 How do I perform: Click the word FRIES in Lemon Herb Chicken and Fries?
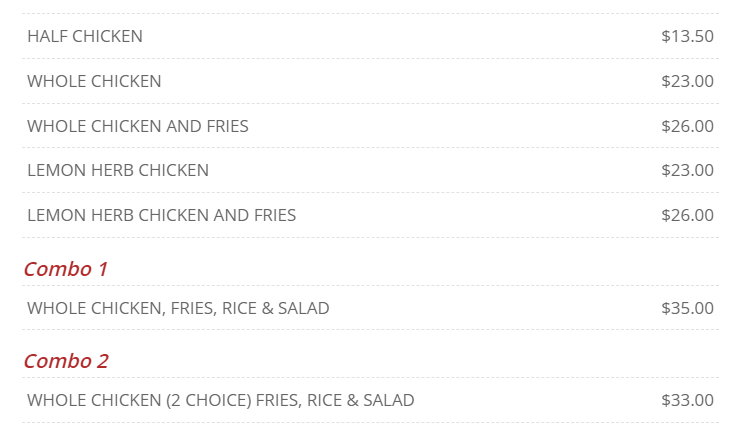273,215
